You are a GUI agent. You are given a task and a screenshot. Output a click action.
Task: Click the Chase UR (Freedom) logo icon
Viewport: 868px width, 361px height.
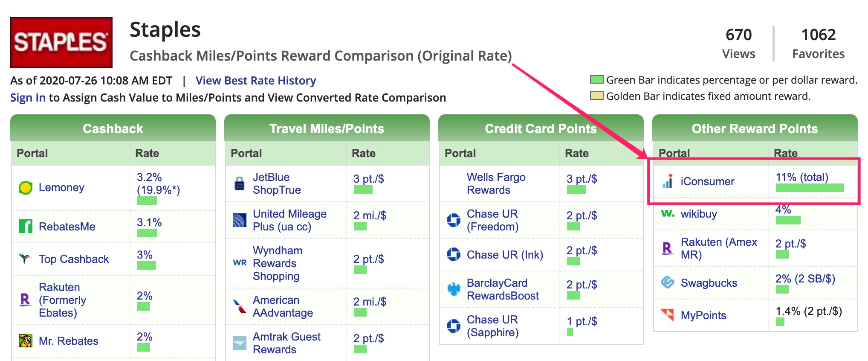[454, 220]
